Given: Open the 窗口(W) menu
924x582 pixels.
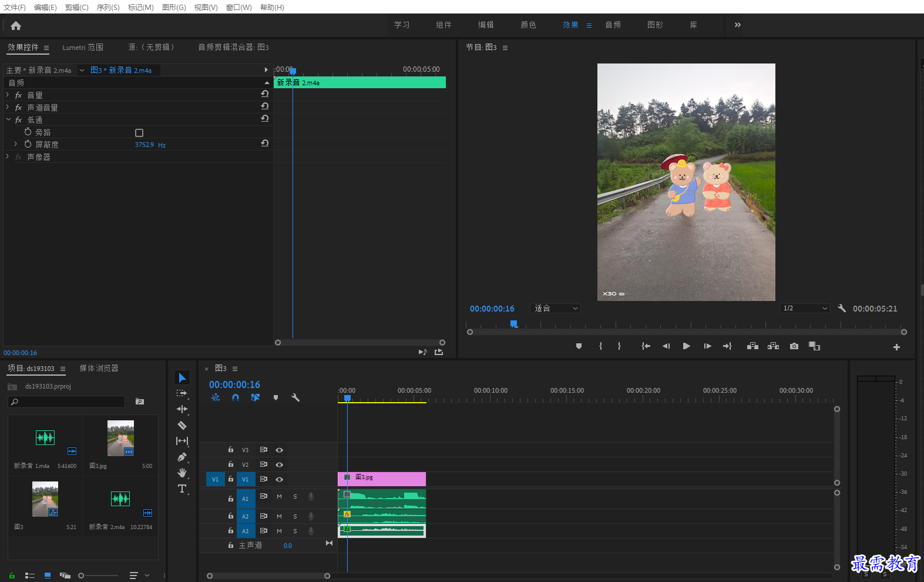Looking at the screenshot, I should [238, 7].
